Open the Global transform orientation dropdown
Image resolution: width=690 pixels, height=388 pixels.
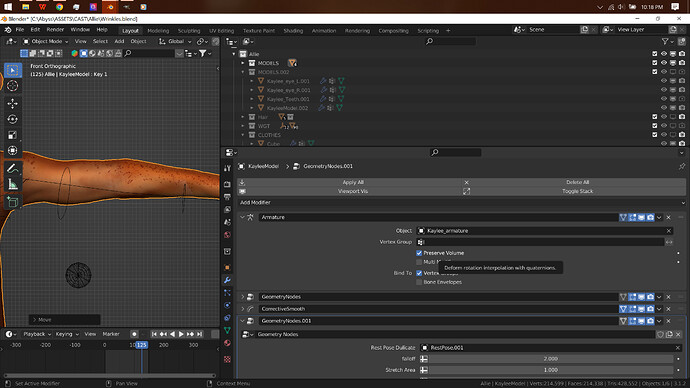[x=175, y=41]
